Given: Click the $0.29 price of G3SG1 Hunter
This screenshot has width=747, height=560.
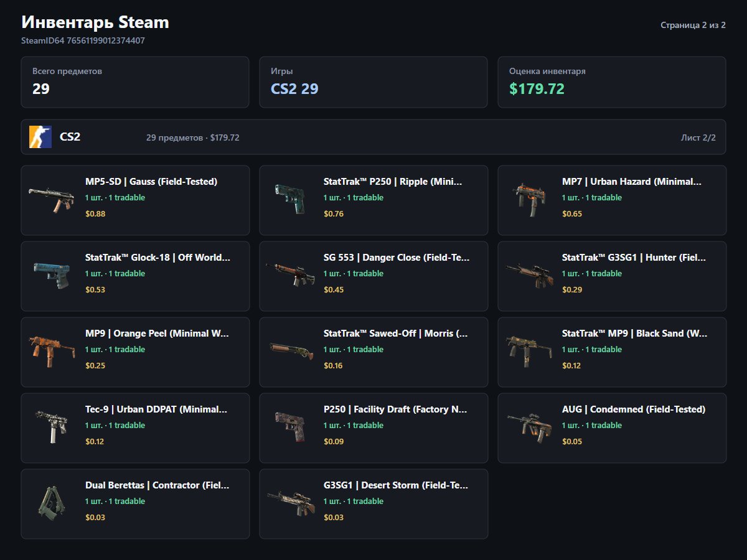Looking at the screenshot, I should pos(572,290).
